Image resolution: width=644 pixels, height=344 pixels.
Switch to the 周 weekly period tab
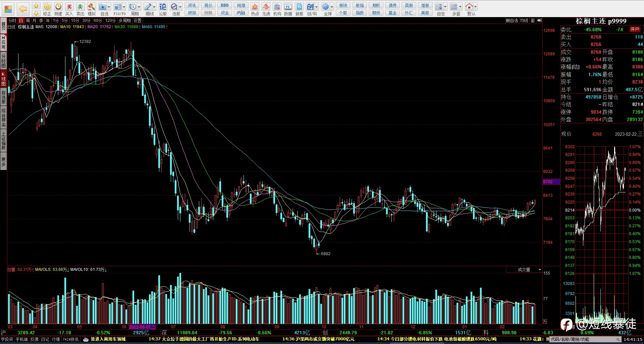click(28, 20)
